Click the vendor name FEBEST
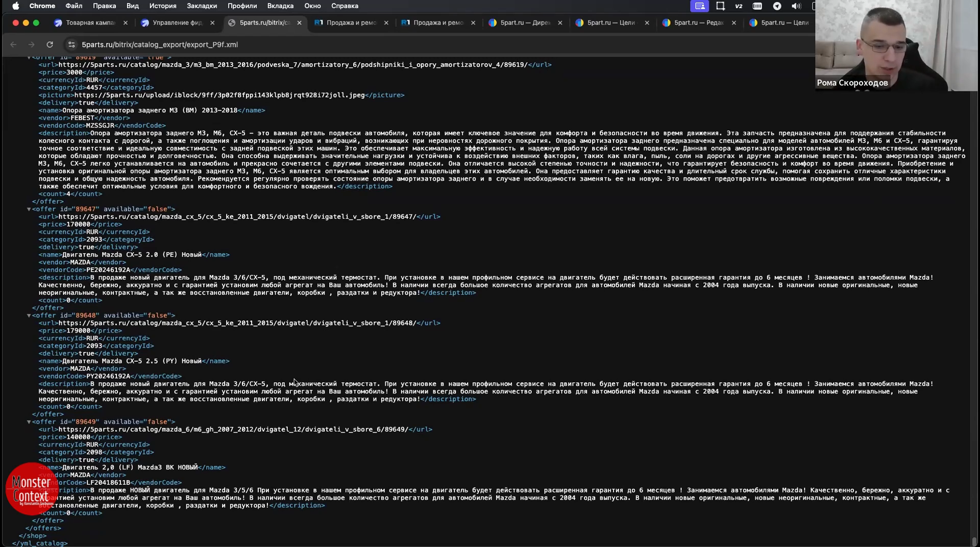 pos(82,118)
